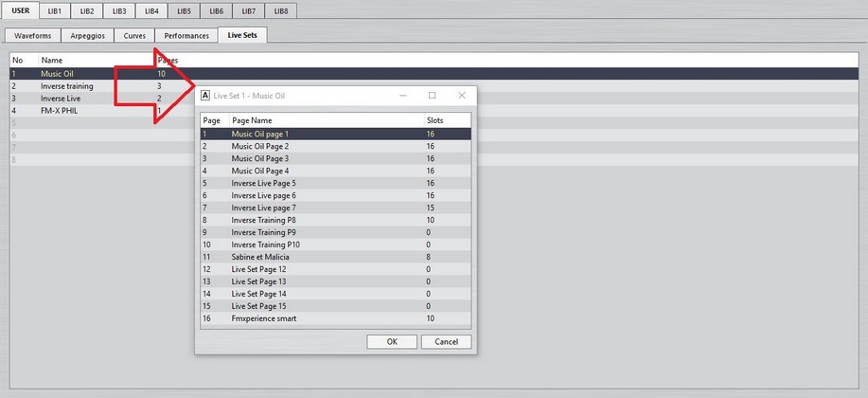Select the Inverse training live set row
The height and width of the screenshot is (398, 868).
66,86
